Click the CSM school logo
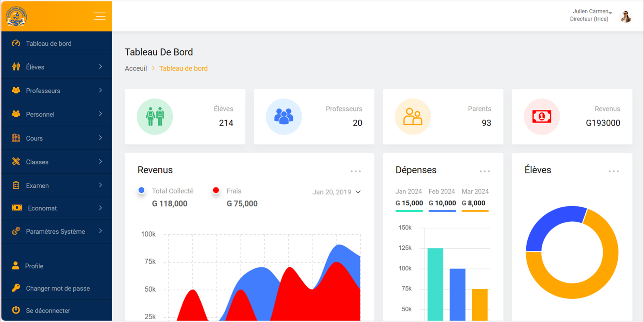Viewport: 644px width, 322px height. pyautogui.click(x=16, y=16)
